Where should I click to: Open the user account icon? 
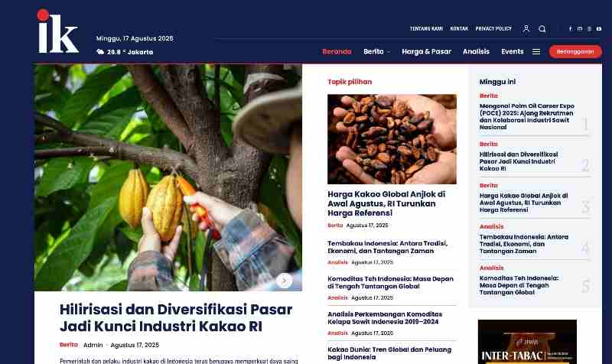pos(526,28)
